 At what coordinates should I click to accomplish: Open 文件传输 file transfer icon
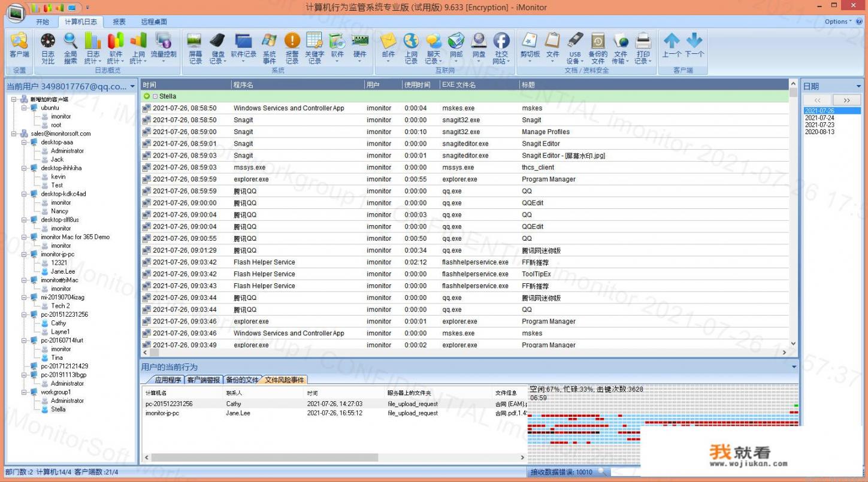[x=620, y=47]
